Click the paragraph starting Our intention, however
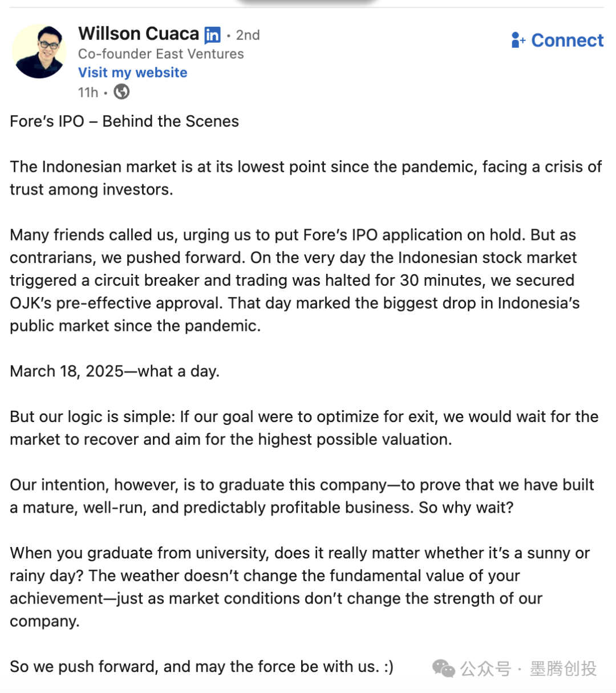 tap(302, 496)
